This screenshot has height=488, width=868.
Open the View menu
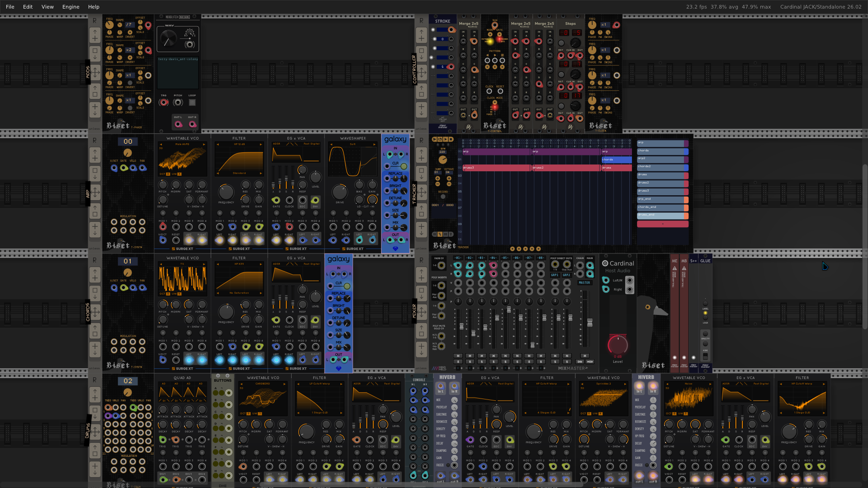pyautogui.click(x=47, y=7)
